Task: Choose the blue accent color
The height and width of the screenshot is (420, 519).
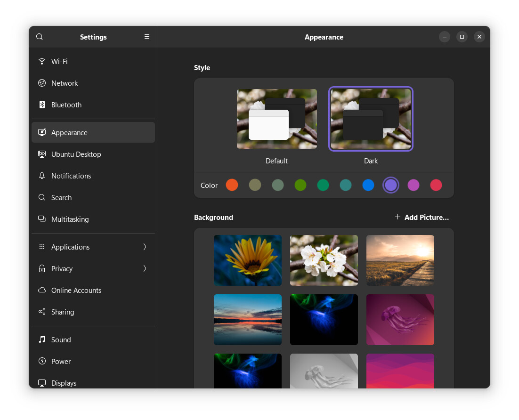Action: coord(368,185)
